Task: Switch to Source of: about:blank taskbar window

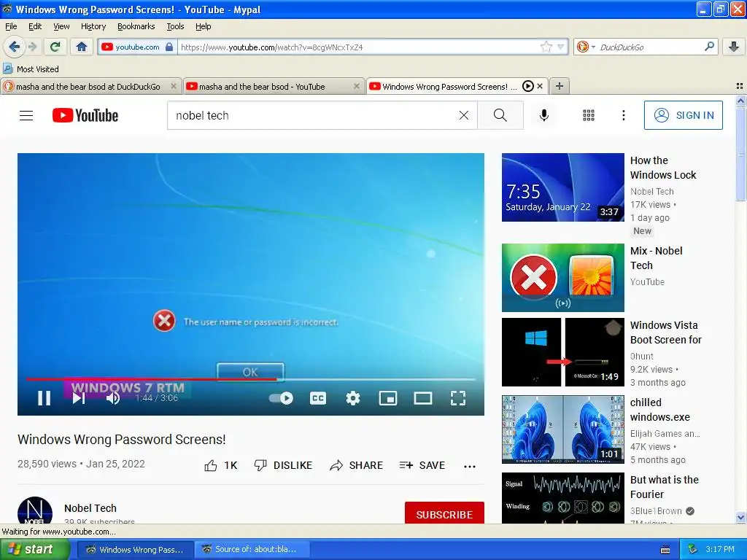Action: 251,549
